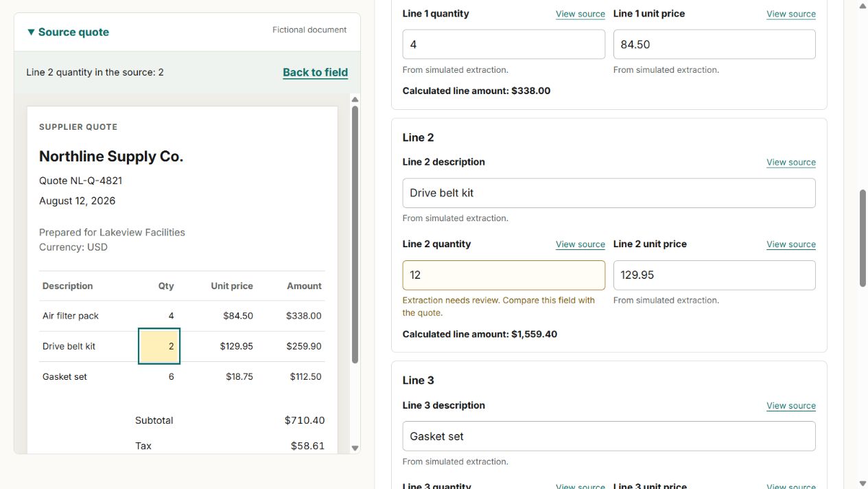This screenshot has height=489, width=868.
Task: Click the Back to field link
Action: click(315, 72)
